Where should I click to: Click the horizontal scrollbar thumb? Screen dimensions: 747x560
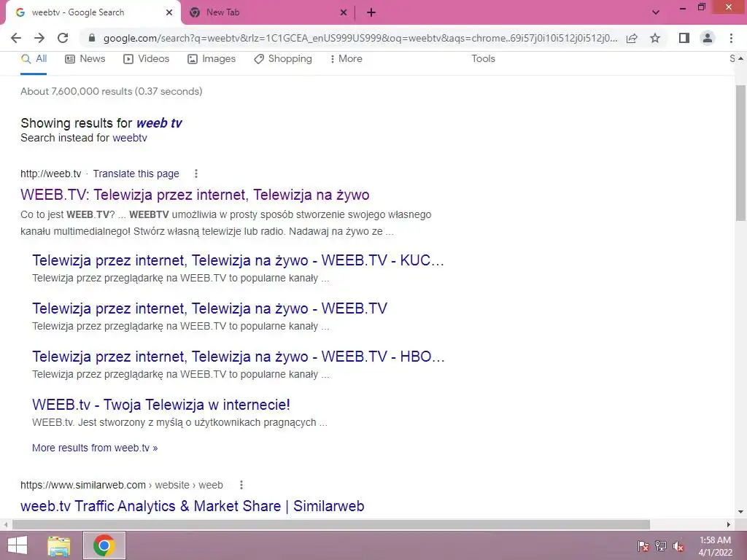point(331,525)
